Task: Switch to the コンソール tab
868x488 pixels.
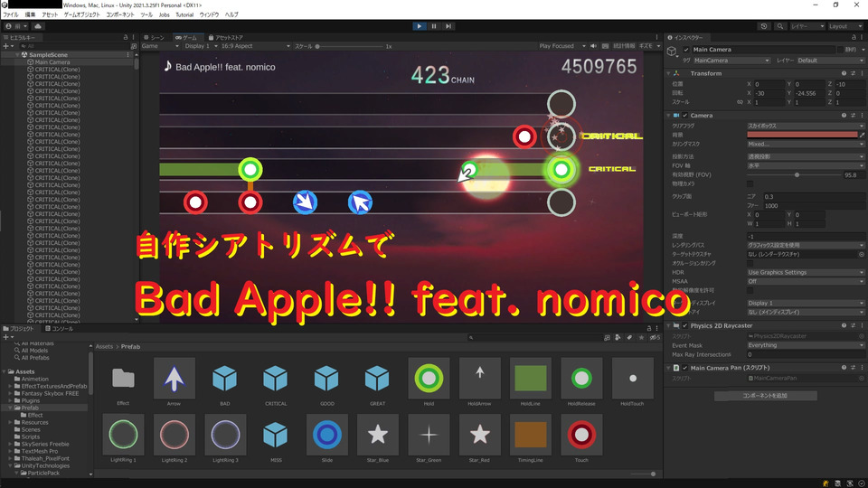Action: pos(60,329)
